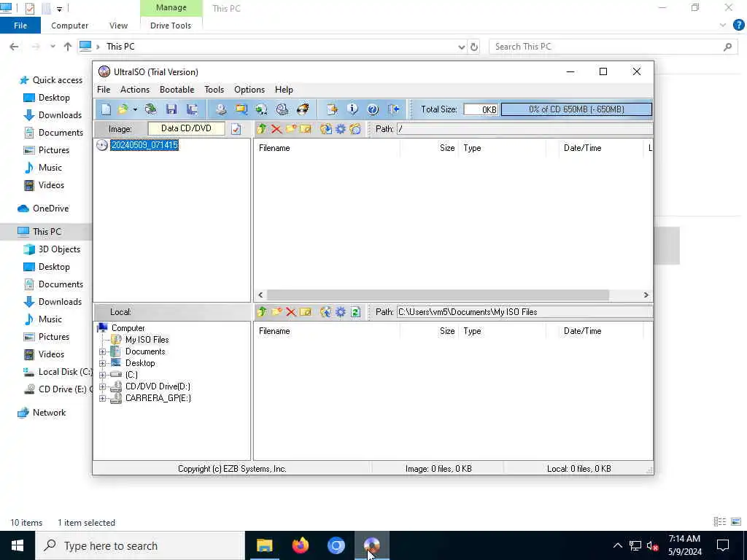Viewport: 747px width, 560px height.
Task: Click the Image pane Path field
Action: [525, 129]
